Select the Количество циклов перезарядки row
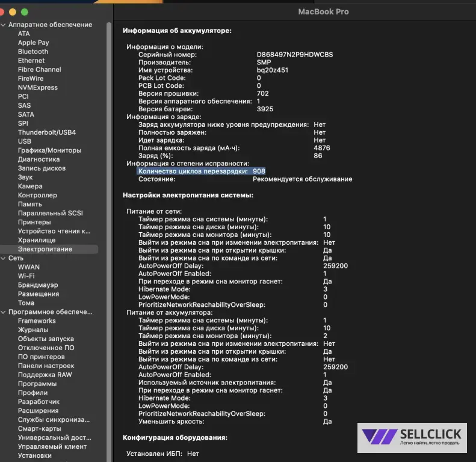This screenshot has width=476, height=462. (201, 171)
